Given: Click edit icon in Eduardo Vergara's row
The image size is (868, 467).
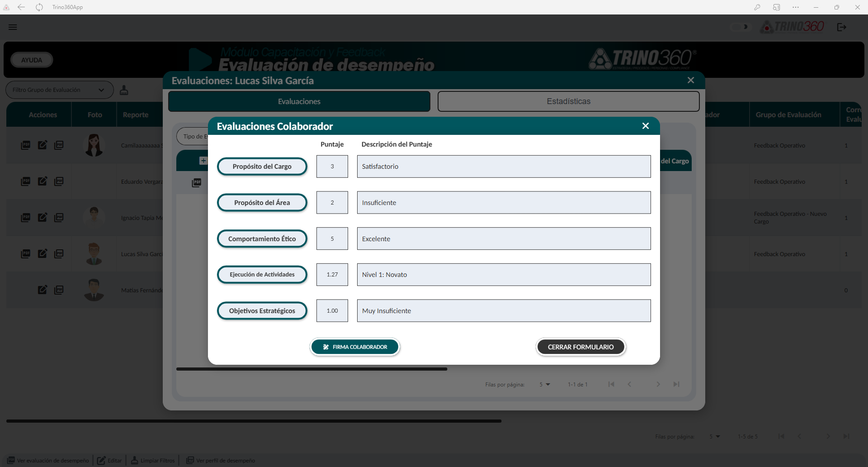Looking at the screenshot, I should click(42, 181).
